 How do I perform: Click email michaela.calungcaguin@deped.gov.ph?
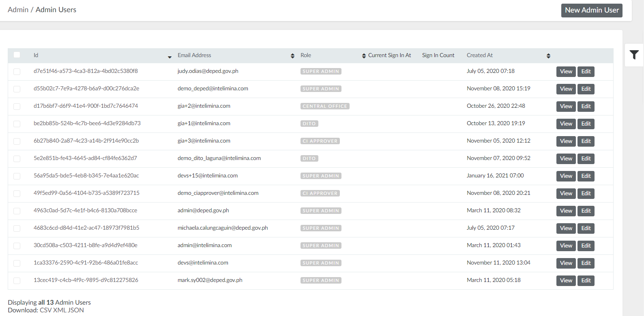(223, 228)
